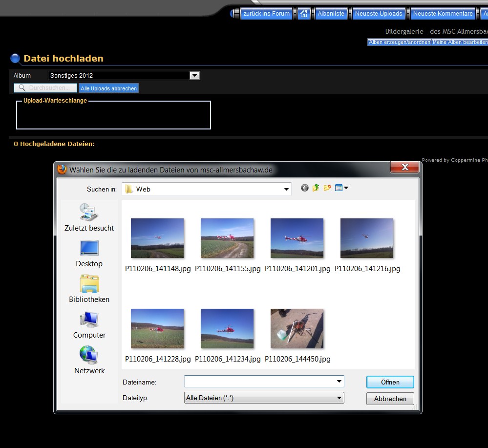Expand the Dateityp dropdown
488x448 pixels.
point(339,398)
